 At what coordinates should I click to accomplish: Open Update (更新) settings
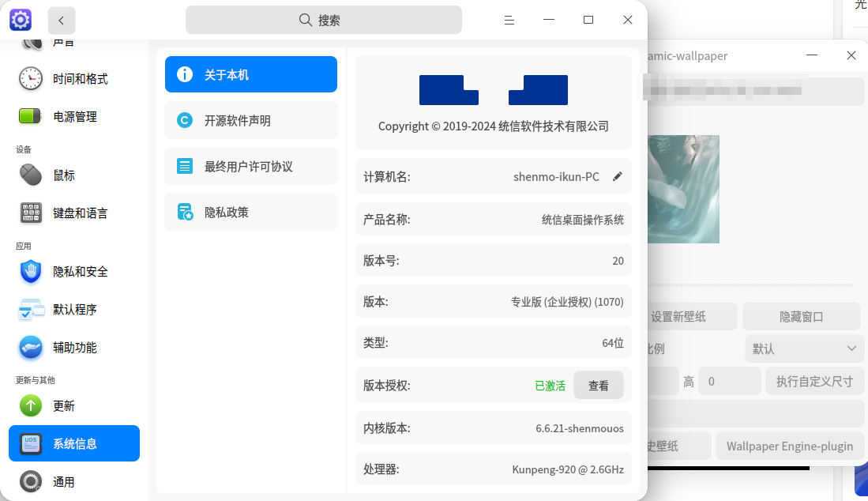(x=74, y=406)
